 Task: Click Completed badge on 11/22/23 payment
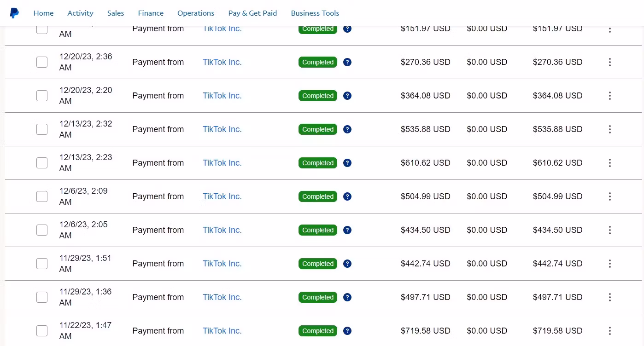[318, 331]
